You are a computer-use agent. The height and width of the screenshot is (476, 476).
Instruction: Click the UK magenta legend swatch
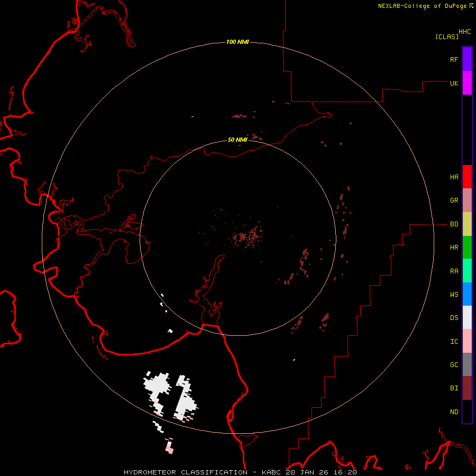(x=467, y=83)
